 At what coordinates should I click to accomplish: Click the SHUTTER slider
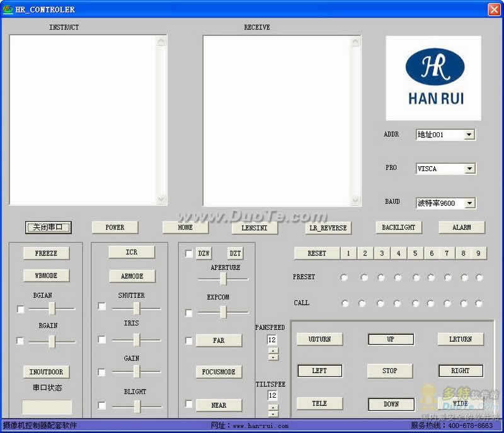136,308
